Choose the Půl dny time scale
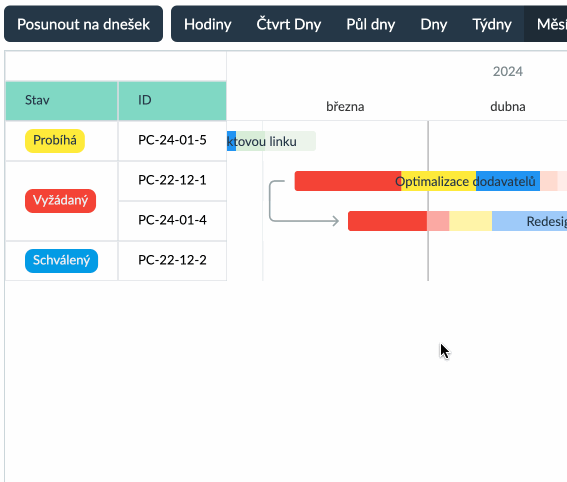 pyautogui.click(x=371, y=24)
